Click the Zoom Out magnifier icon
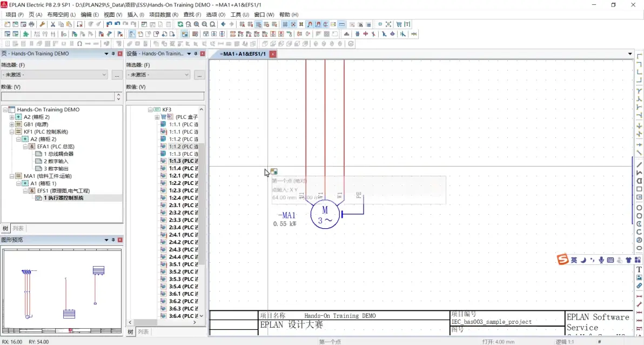The width and height of the screenshot is (644, 345). 205,24
